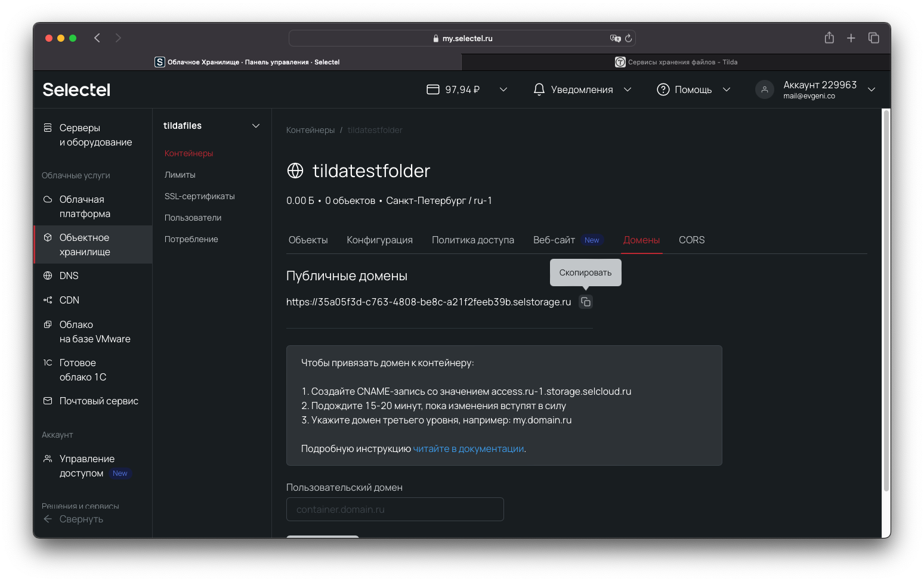
Task: Expand the Аккаунт 229963 dropdown chevron
Action: pos(872,89)
